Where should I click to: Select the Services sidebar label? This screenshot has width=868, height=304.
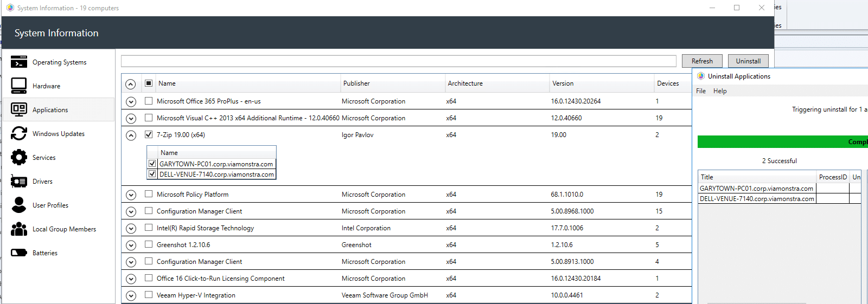pos(44,158)
